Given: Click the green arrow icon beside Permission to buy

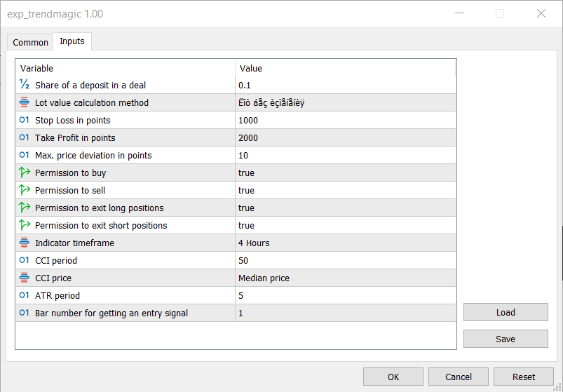Looking at the screenshot, I should (25, 173).
